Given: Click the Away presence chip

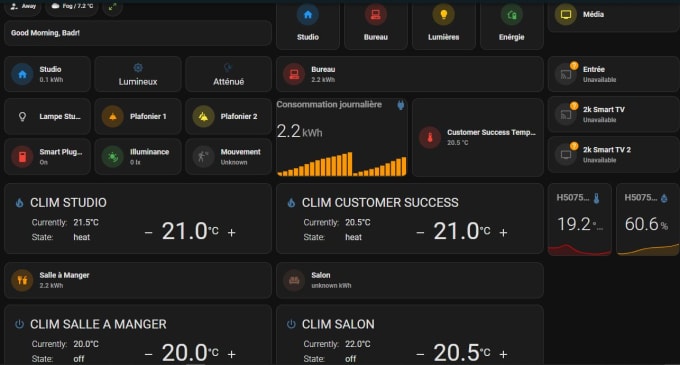Looking at the screenshot, I should (24, 7).
